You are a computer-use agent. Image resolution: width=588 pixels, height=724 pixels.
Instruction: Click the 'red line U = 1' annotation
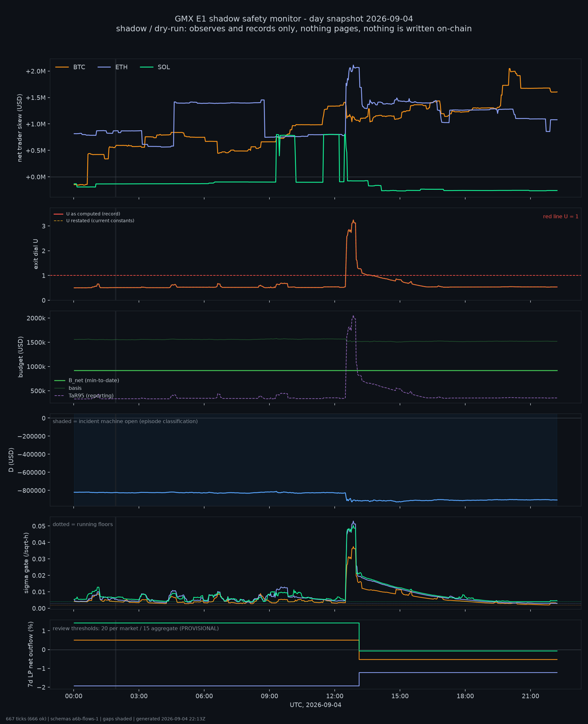click(561, 217)
